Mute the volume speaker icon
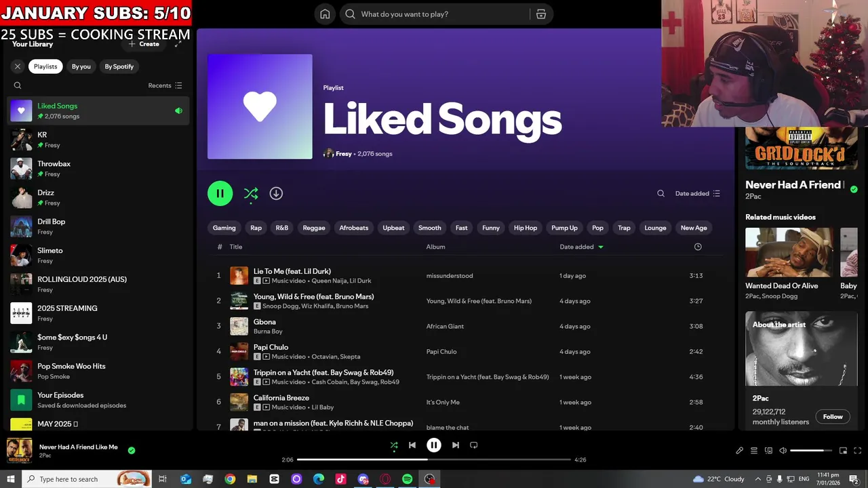This screenshot has width=868, height=488. pyautogui.click(x=783, y=451)
